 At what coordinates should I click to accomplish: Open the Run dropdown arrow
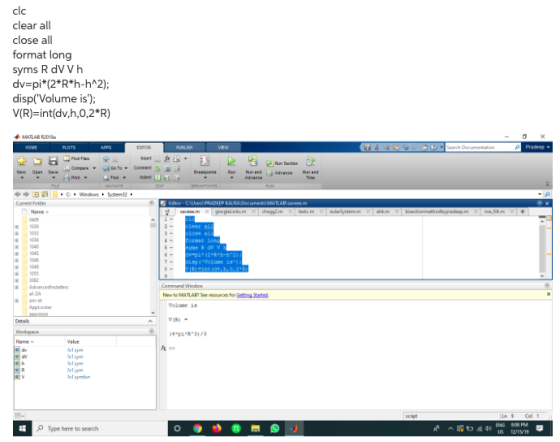(231, 178)
